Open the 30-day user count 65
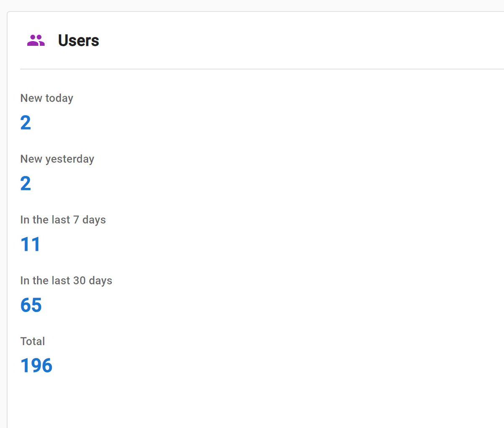Image resolution: width=504 pixels, height=428 pixels. pyautogui.click(x=31, y=305)
